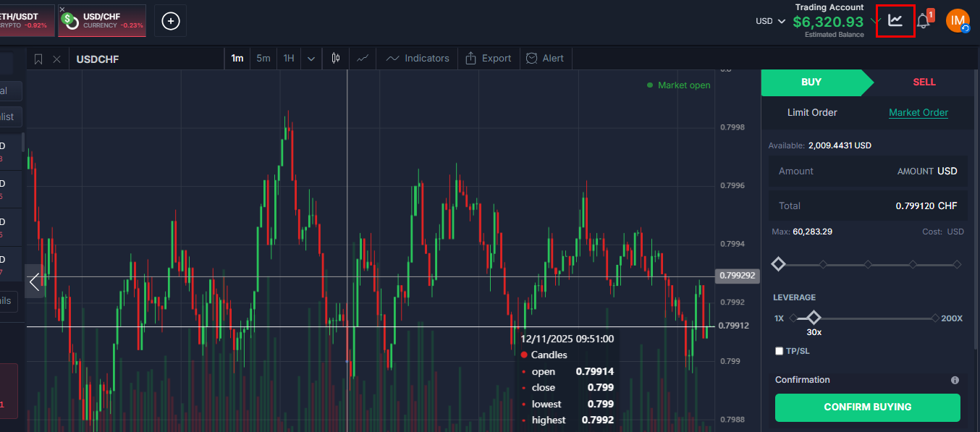Select the 5m timeframe

point(263,58)
